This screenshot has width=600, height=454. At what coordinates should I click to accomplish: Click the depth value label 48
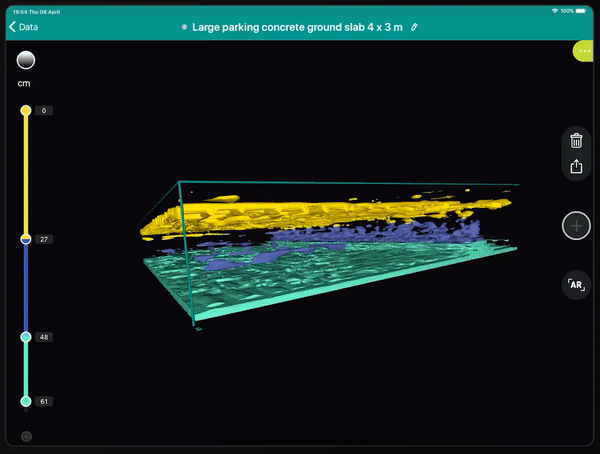44,337
